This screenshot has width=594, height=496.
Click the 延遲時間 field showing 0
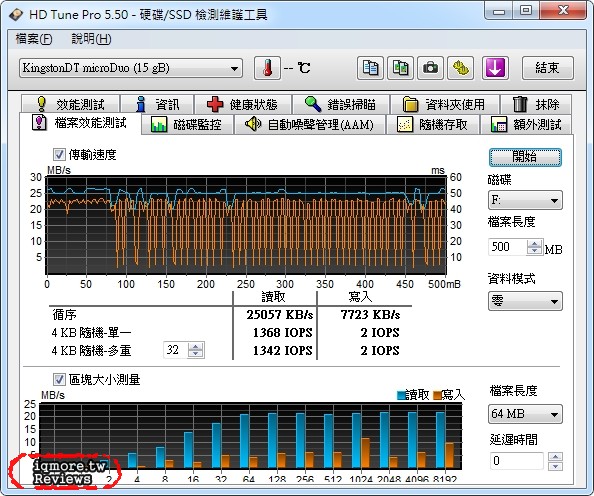pos(517,461)
